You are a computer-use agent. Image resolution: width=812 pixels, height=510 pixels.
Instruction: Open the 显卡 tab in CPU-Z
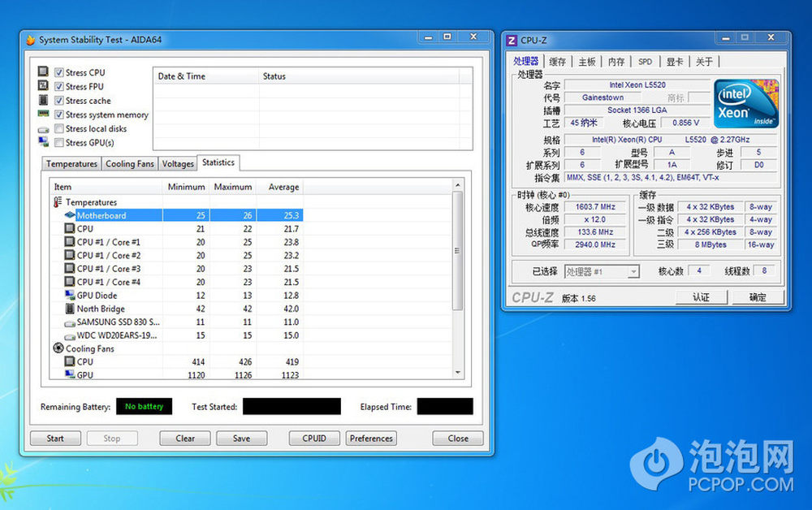pos(675,62)
